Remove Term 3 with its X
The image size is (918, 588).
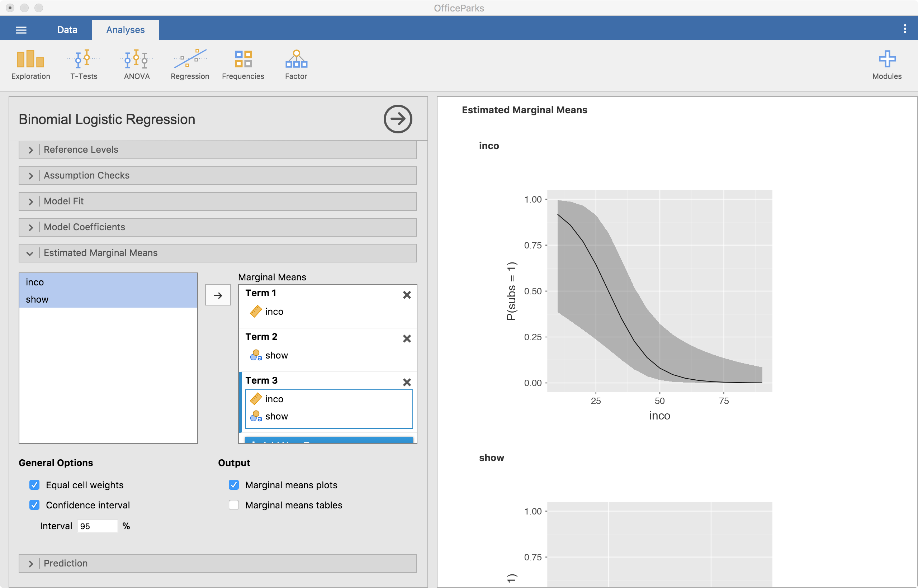point(407,382)
